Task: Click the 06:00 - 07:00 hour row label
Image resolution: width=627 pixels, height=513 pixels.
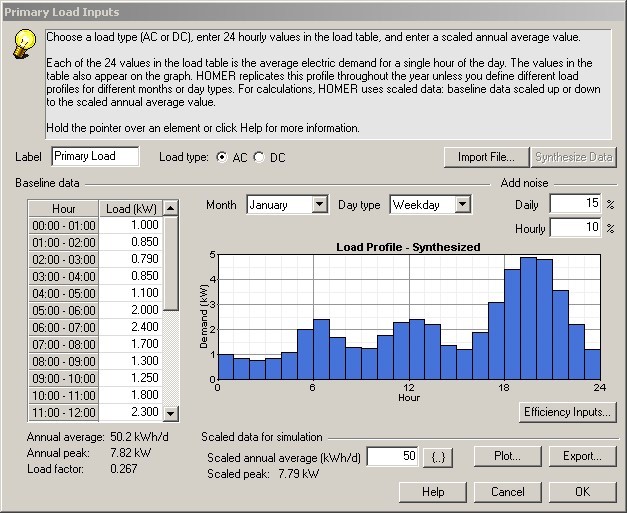Action: 64,327
